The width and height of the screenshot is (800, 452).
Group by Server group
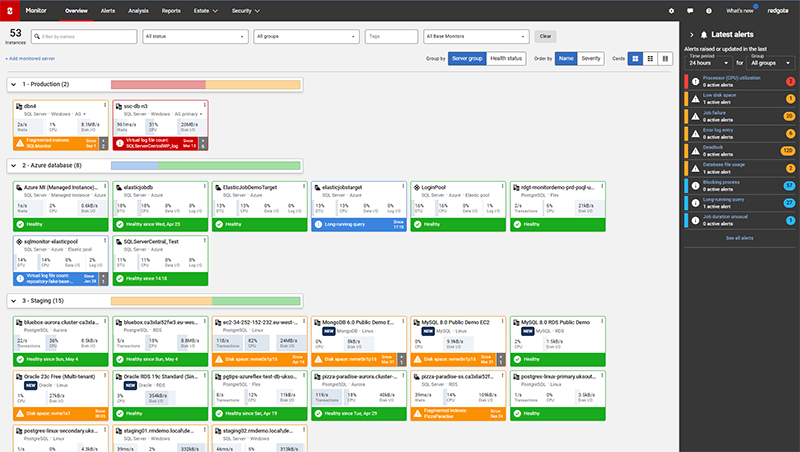coord(467,59)
